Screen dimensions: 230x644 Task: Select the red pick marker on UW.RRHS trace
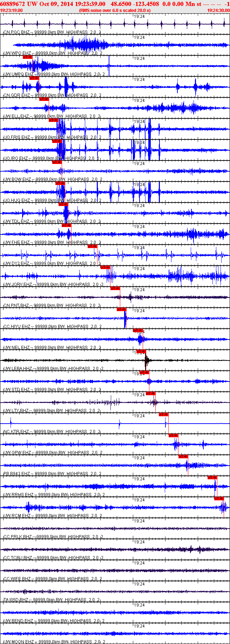[212, 477]
